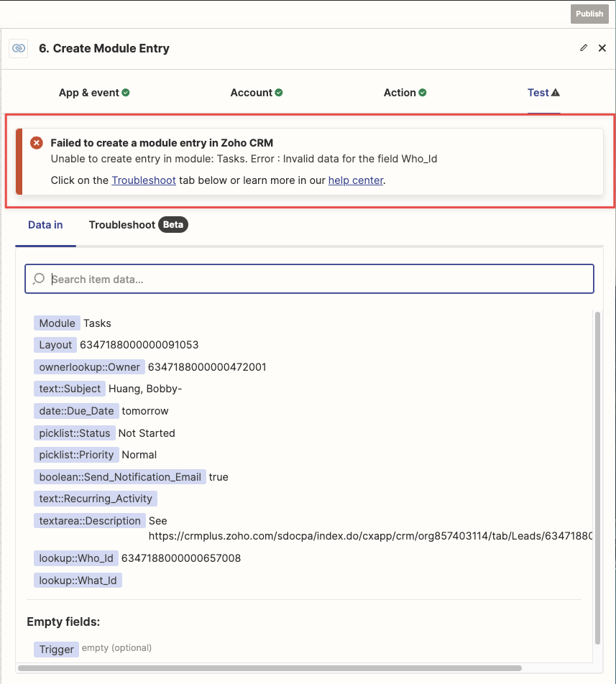The height and width of the screenshot is (684, 616).
Task: Click the red error icon in alert
Action: (37, 143)
